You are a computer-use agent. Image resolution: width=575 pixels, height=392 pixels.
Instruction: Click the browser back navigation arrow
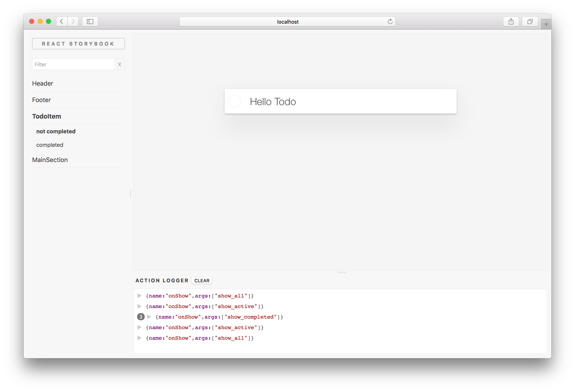[x=62, y=22]
